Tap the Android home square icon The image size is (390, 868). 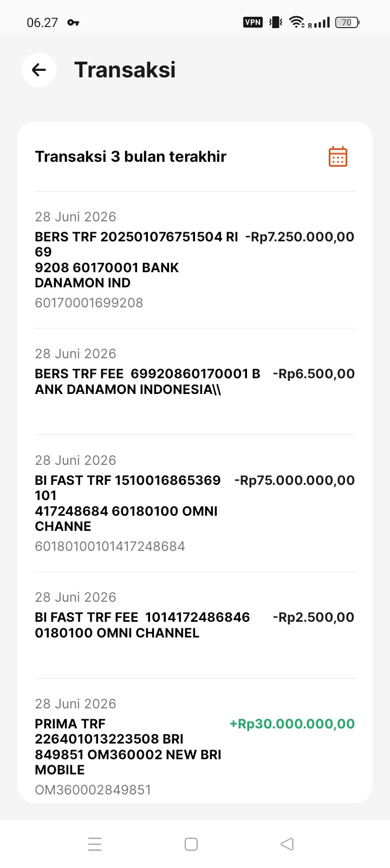point(191,844)
